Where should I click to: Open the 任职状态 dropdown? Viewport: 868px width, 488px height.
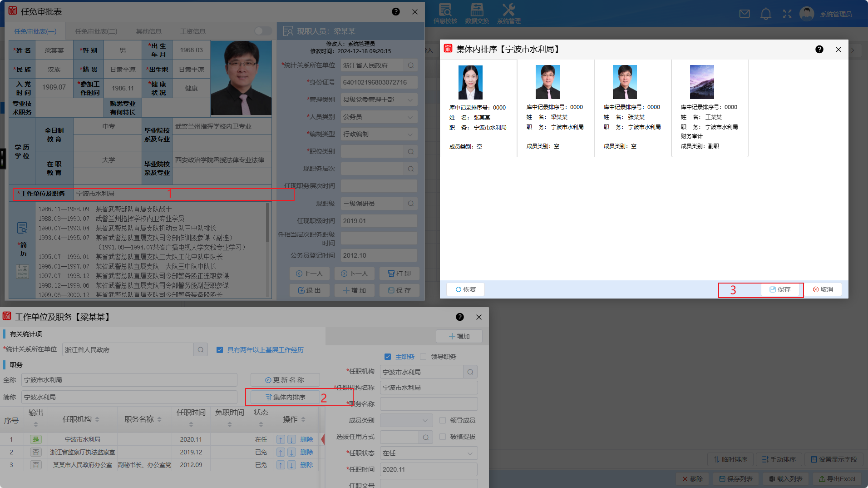tap(428, 453)
